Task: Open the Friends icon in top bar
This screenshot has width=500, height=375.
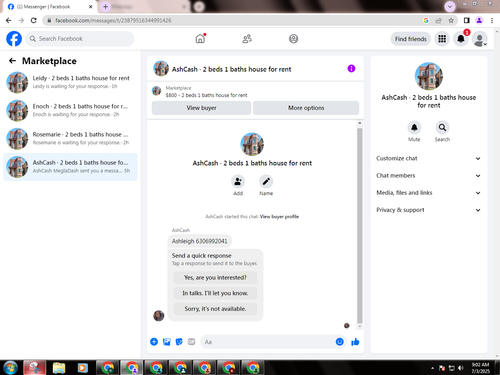Action: coord(247,39)
